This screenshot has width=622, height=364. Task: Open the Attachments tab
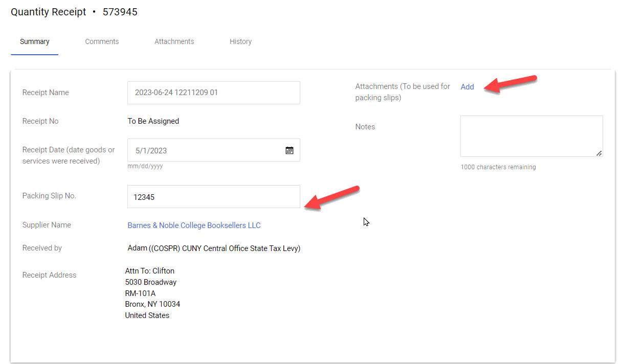pyautogui.click(x=174, y=41)
